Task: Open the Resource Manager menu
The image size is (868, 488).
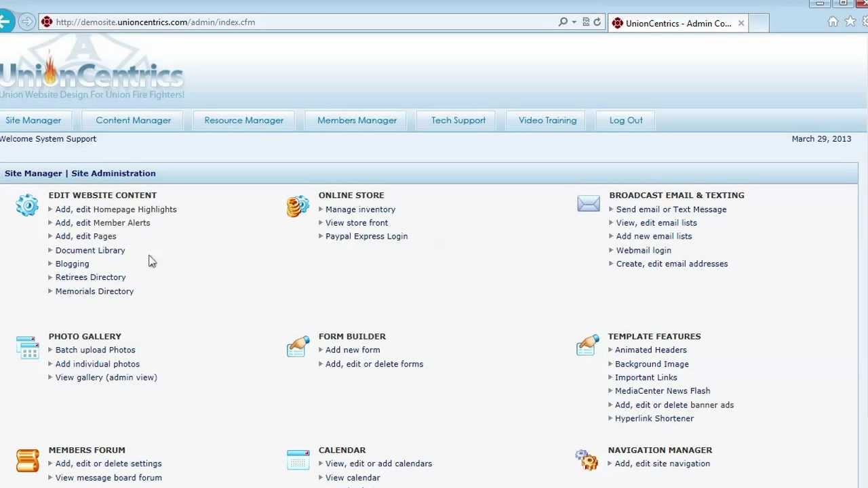Action: click(244, 120)
